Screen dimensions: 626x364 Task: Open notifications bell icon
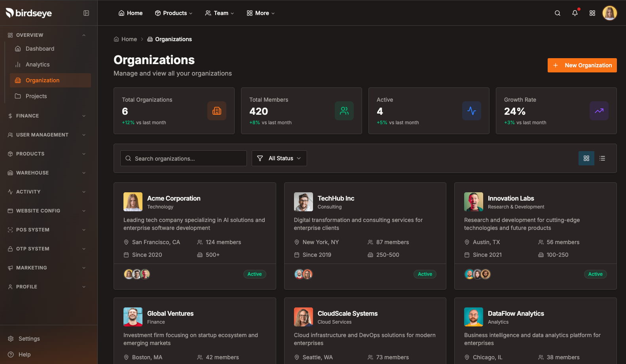point(575,13)
